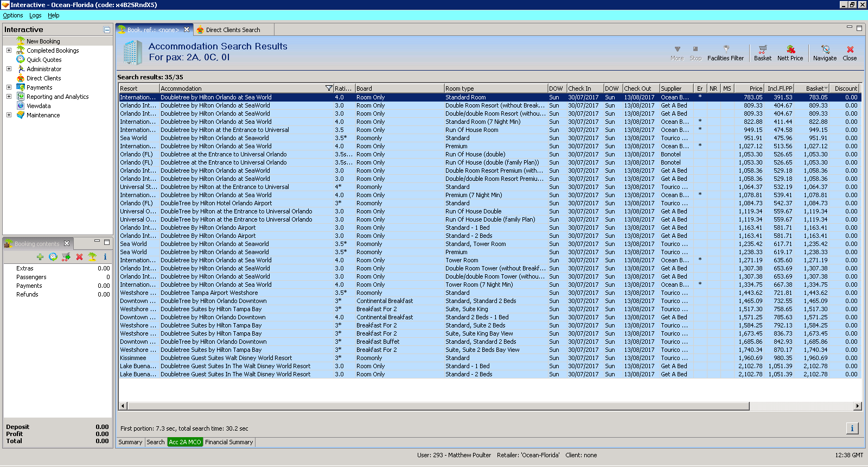The width and height of the screenshot is (868, 467).
Task: Click the Basket column header with sort arrow
Action: [x=812, y=89]
